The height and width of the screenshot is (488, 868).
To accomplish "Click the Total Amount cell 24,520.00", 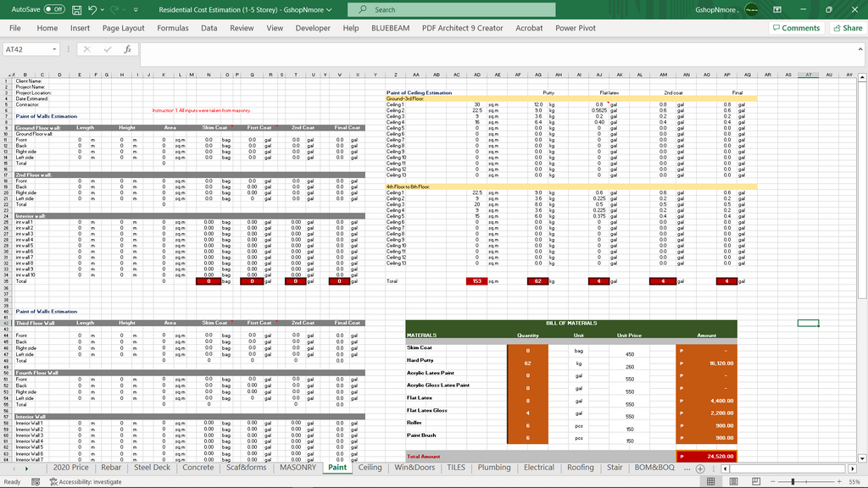I will point(706,457).
